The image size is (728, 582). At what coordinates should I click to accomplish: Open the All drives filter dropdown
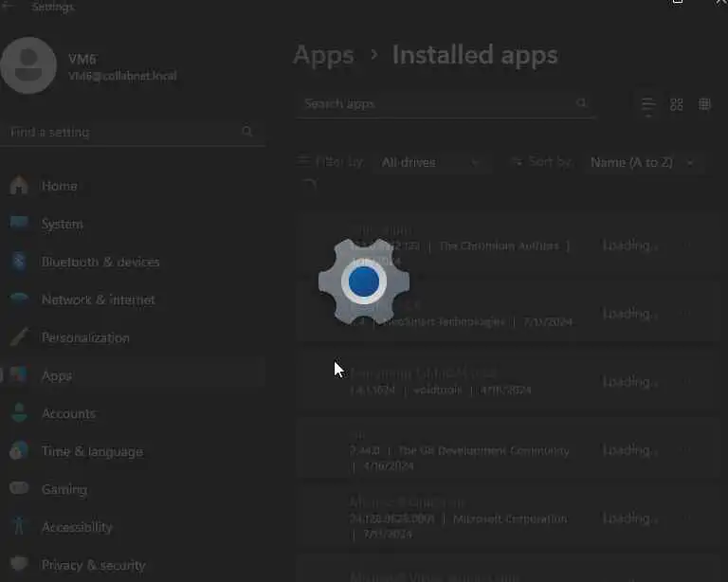431,162
